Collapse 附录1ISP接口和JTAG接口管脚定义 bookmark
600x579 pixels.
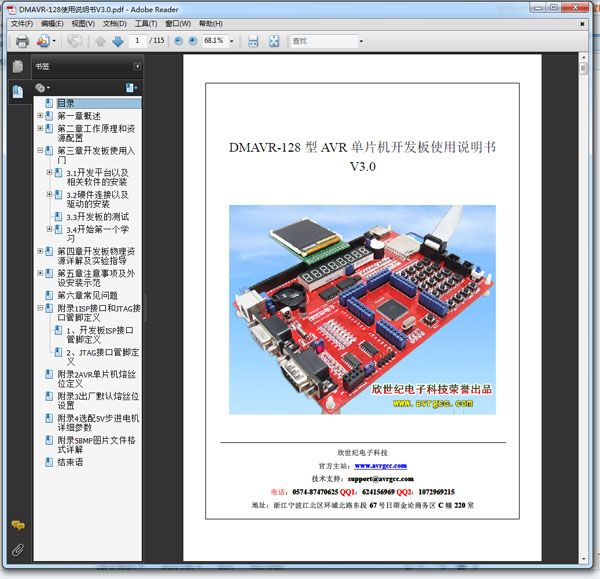point(40,308)
